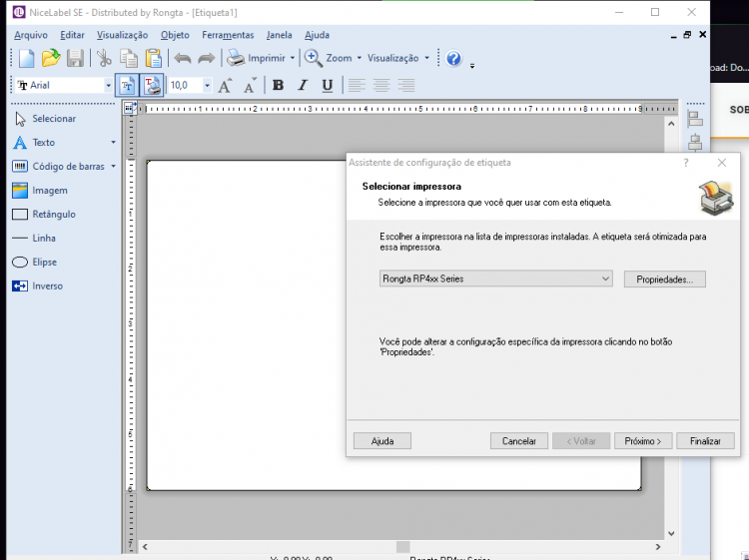Align text right
The width and height of the screenshot is (749, 560).
[x=406, y=86]
